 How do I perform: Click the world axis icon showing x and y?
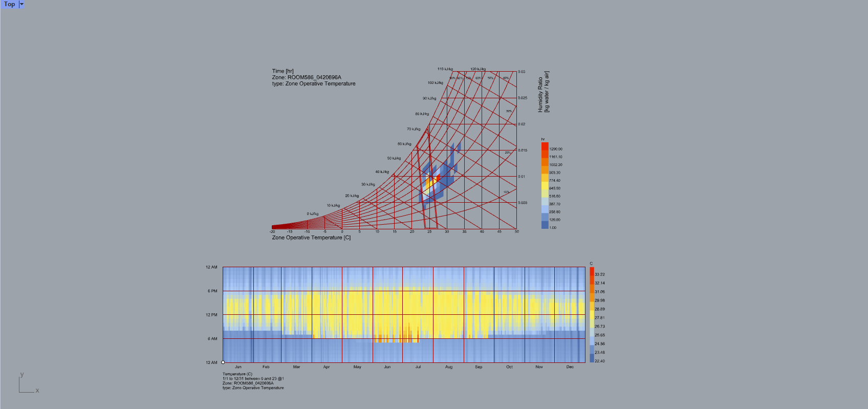[x=29, y=383]
